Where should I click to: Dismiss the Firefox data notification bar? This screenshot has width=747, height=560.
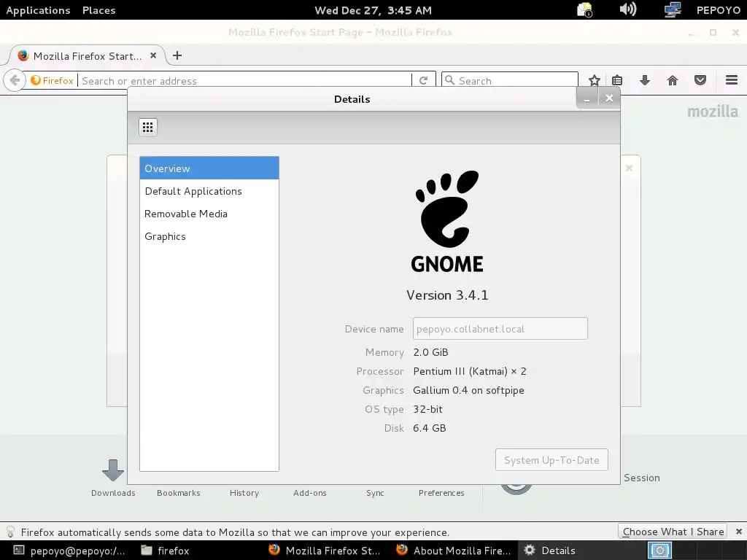[738, 532]
